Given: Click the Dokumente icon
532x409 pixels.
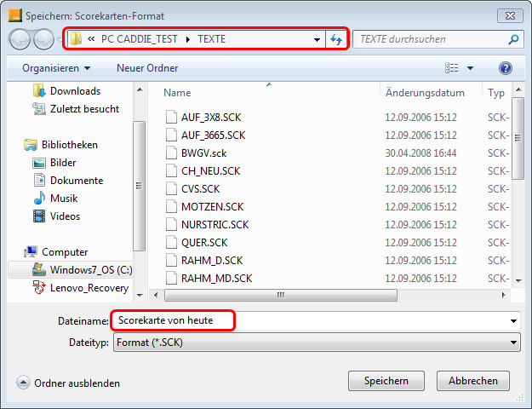Looking at the screenshot, I should (x=39, y=181).
